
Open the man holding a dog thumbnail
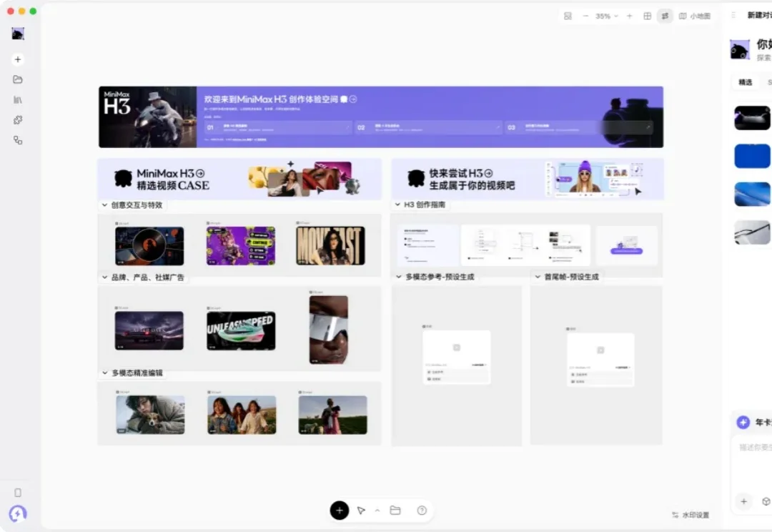(x=150, y=415)
